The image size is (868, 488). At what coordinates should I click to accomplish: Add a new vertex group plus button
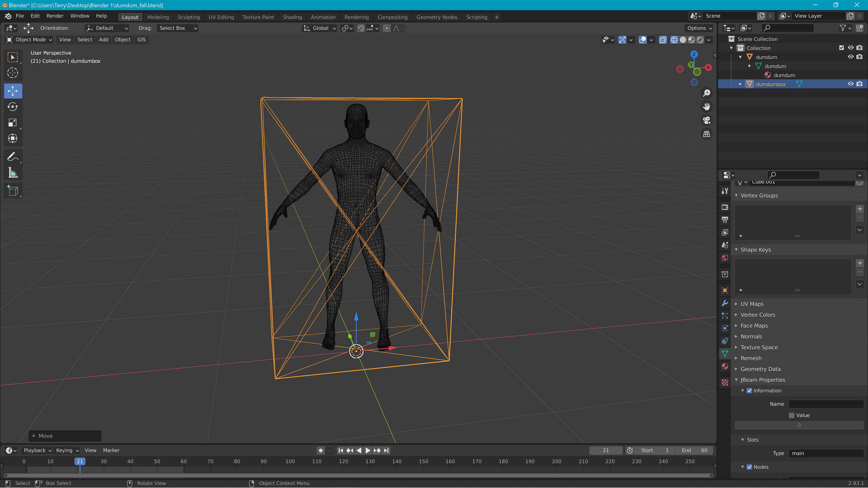tap(860, 209)
